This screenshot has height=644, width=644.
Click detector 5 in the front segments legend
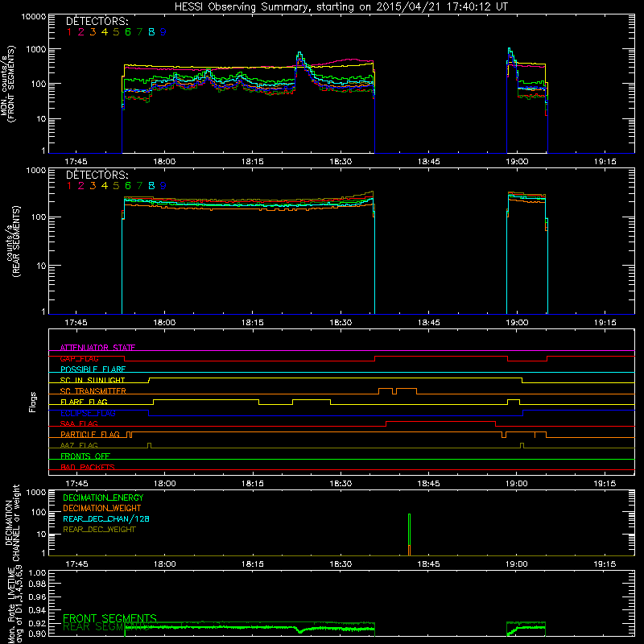pyautogui.click(x=116, y=32)
